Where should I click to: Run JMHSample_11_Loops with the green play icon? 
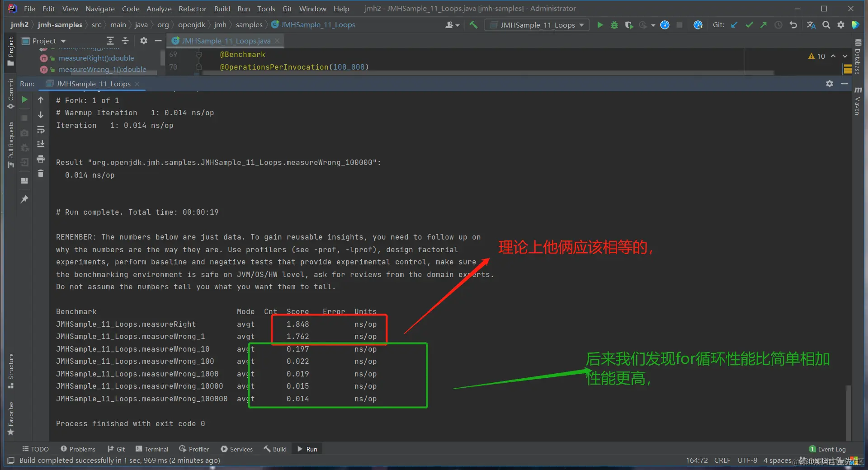[600, 25]
